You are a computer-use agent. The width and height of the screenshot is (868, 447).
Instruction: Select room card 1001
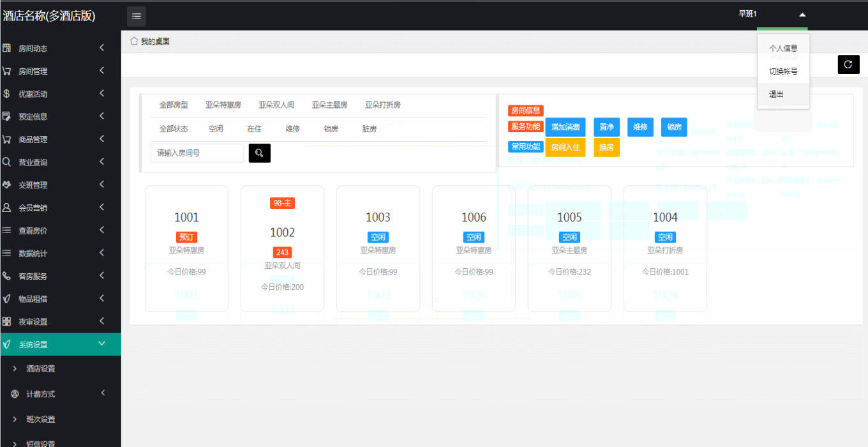[x=186, y=248]
